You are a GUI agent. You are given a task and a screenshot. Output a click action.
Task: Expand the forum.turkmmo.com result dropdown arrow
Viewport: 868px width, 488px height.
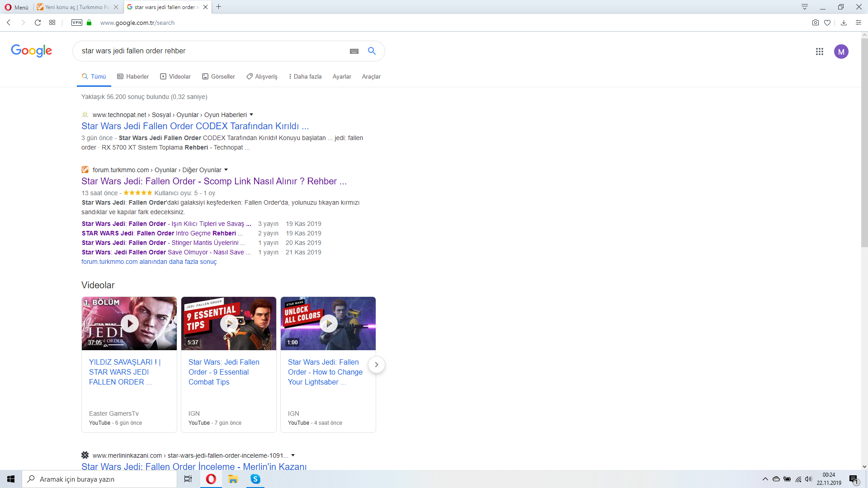(226, 170)
